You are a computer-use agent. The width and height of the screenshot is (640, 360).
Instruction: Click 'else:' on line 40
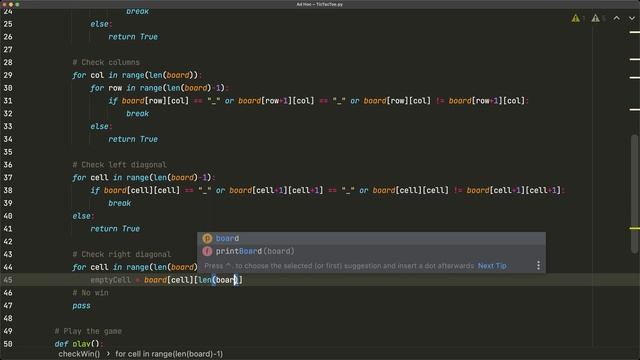click(x=83, y=216)
